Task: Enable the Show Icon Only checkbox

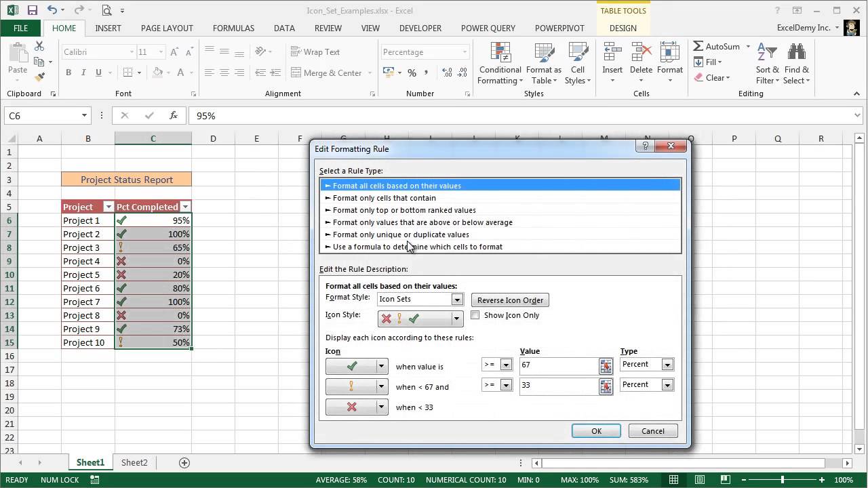Action: pos(475,314)
